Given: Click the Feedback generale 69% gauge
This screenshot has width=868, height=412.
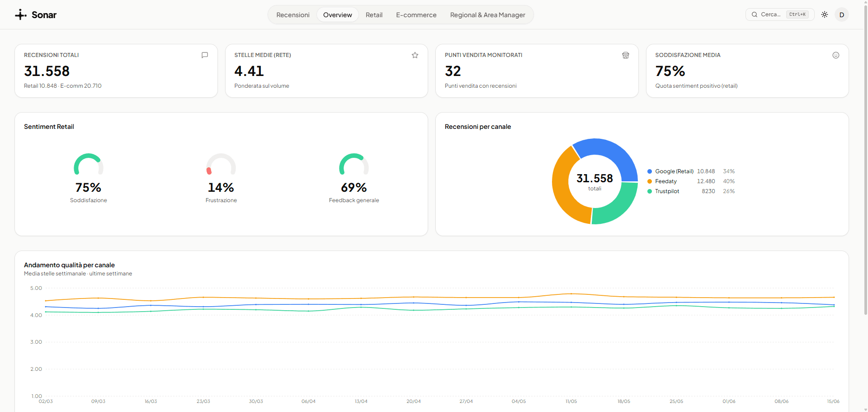Looking at the screenshot, I should coord(354,165).
